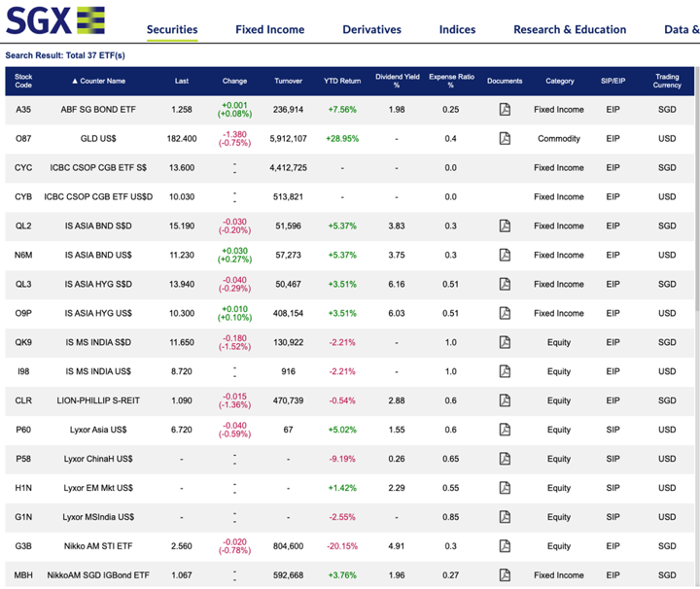Open PDF document for Lyxor ChinaH US$

tap(505, 459)
